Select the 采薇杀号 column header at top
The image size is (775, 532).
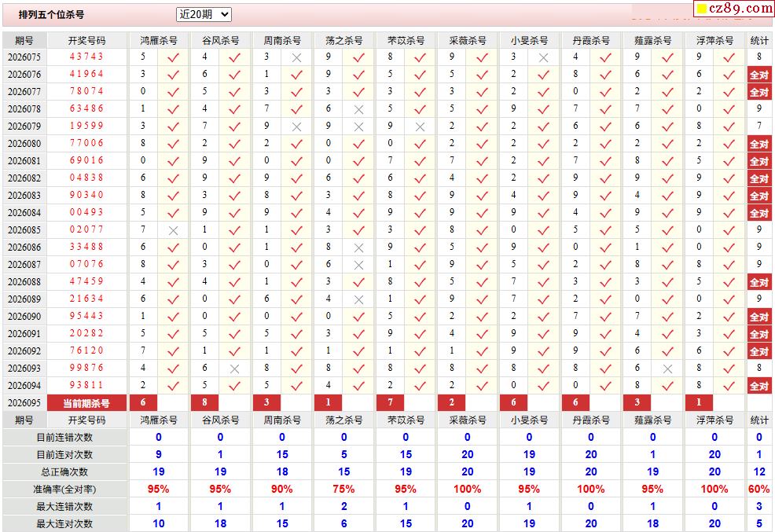(468, 40)
